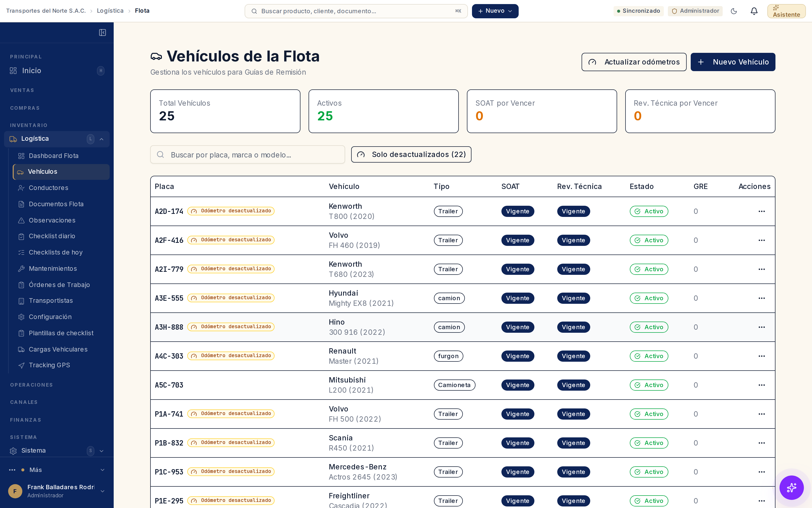Click Odómetro desactualizado badge for P1A-741
Screen dimensions: 812x508
click(x=231, y=414)
